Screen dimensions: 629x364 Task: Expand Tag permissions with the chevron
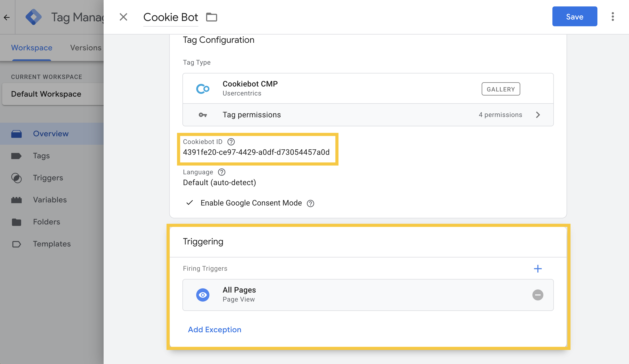point(538,115)
